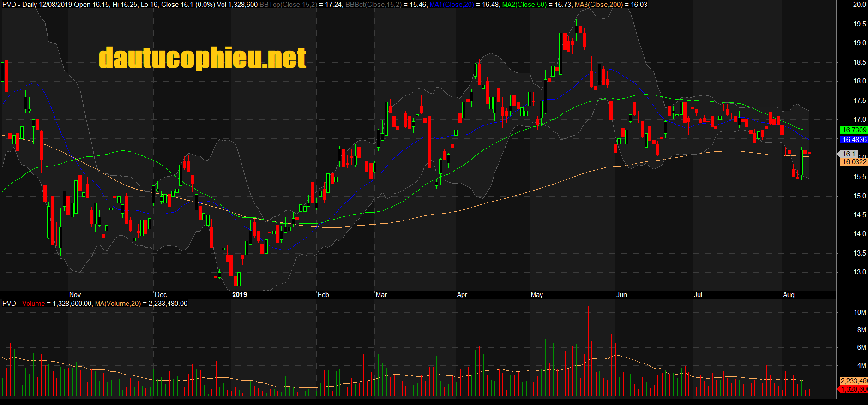Click the red 1,328,600 volume value tag
868x405 pixels.
[854, 389]
